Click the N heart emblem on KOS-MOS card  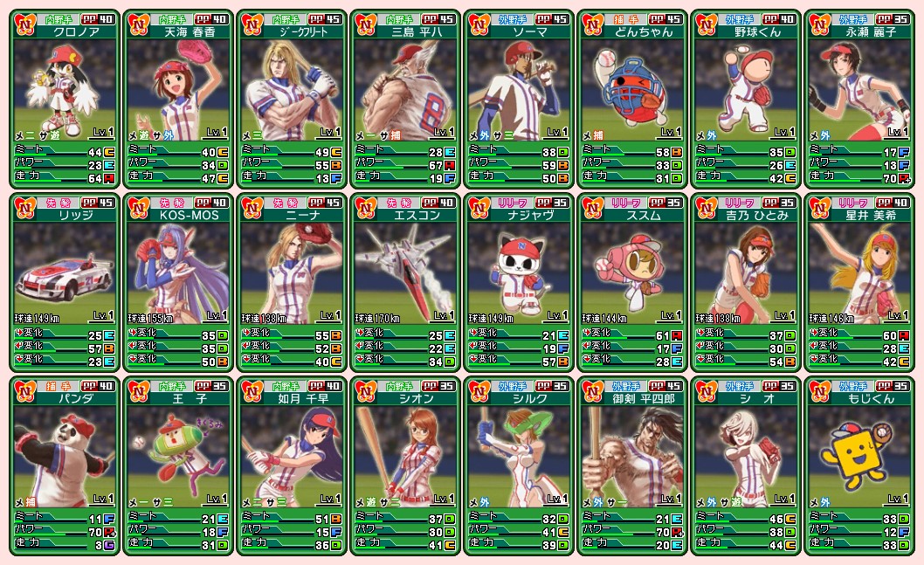pos(139,208)
